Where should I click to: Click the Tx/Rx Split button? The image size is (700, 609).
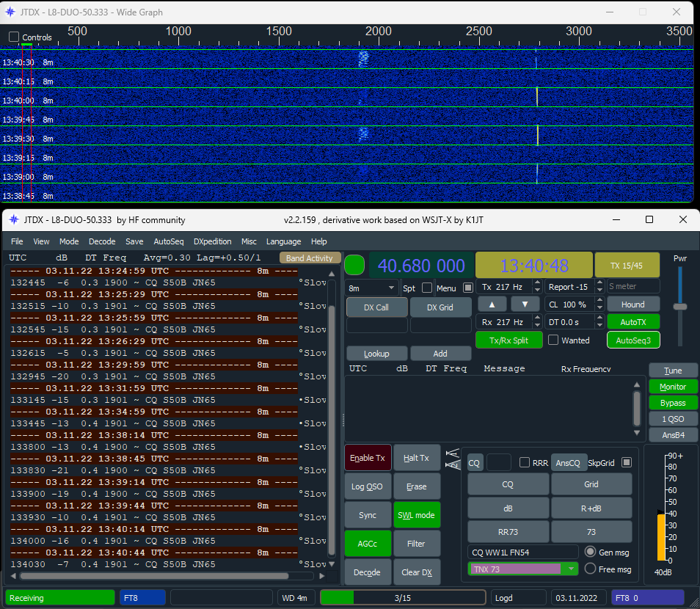(x=509, y=340)
